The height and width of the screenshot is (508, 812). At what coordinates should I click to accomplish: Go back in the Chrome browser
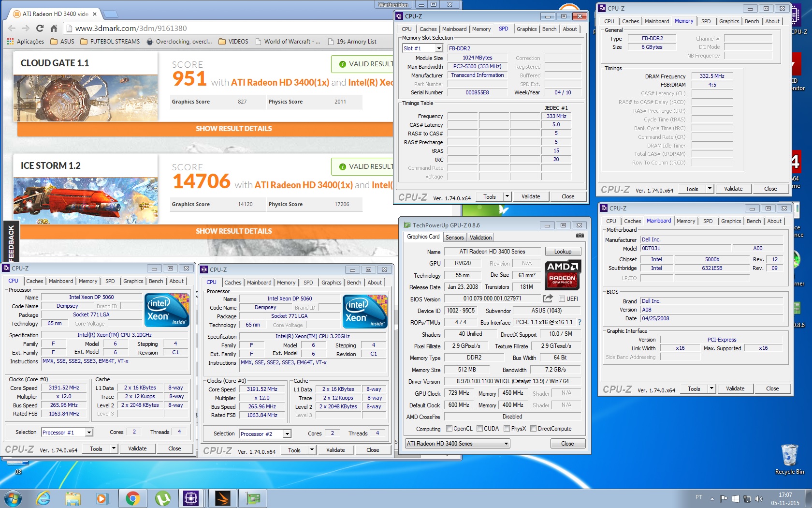pos(12,29)
